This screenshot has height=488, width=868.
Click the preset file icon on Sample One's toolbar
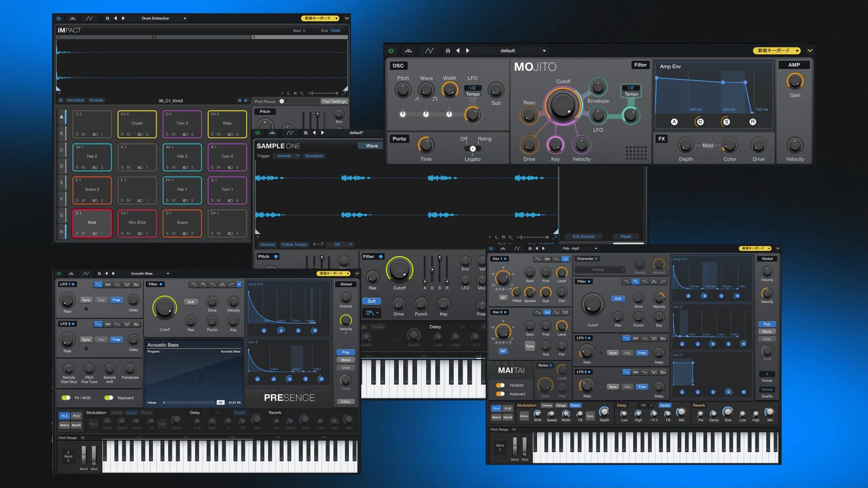click(306, 133)
